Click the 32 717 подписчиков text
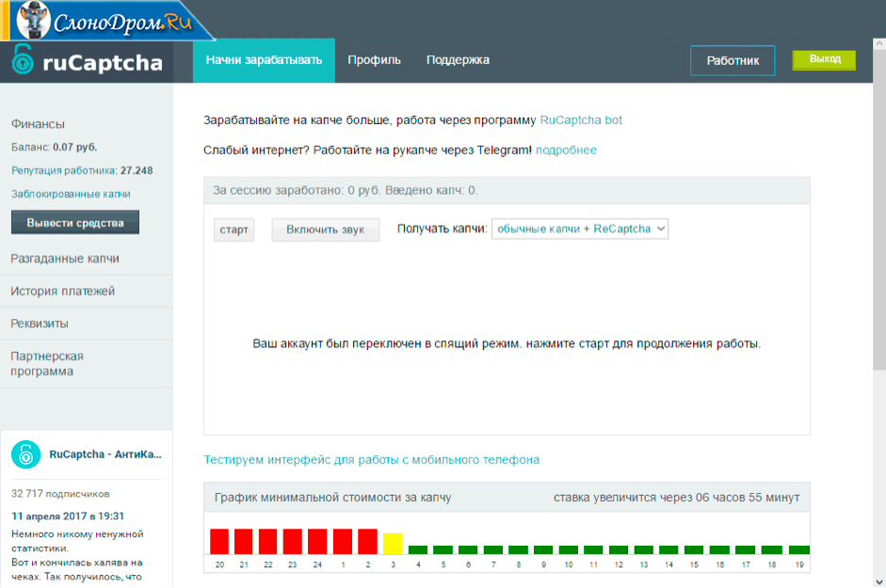 [x=60, y=494]
